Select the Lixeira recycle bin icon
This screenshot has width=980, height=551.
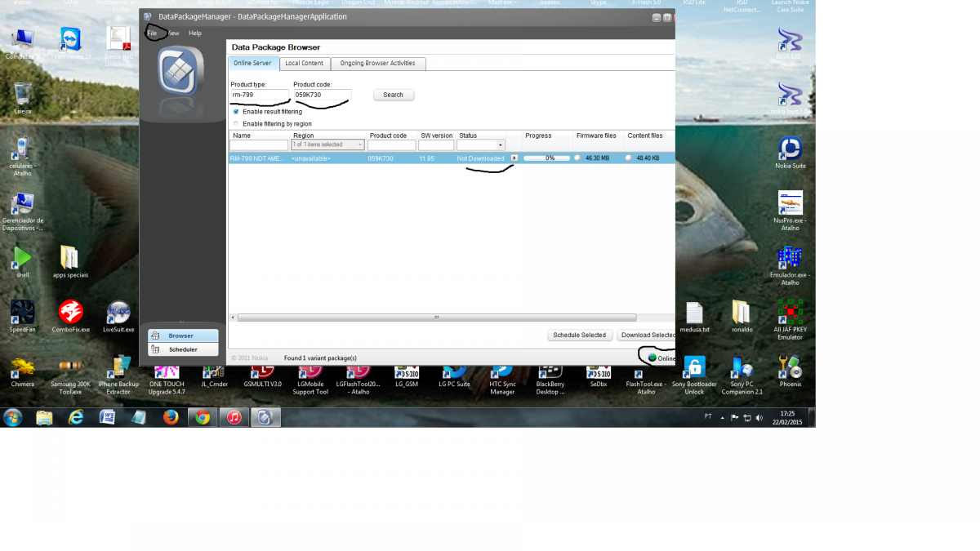pyautogui.click(x=23, y=98)
